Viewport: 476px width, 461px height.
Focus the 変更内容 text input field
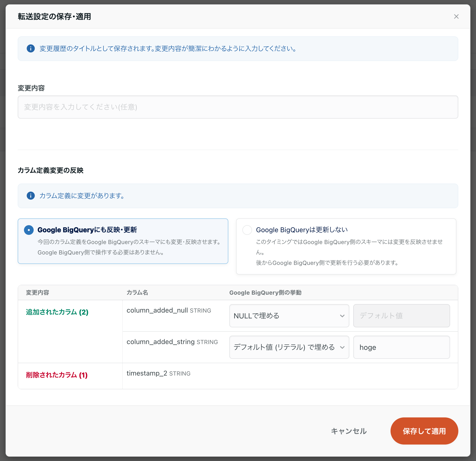(238, 107)
